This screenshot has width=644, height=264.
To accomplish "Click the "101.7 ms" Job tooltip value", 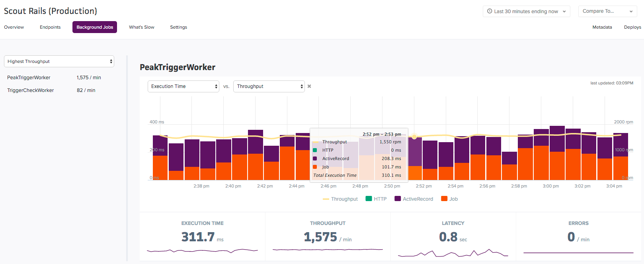I will [x=391, y=167].
